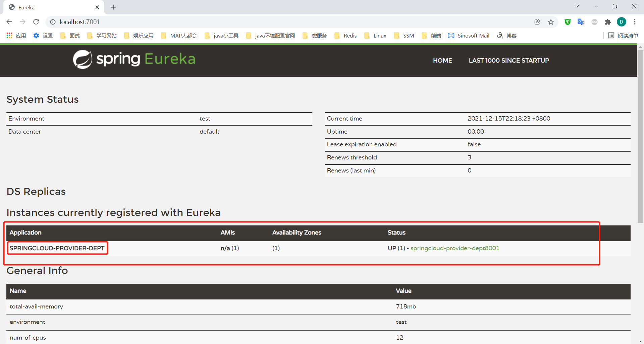Screen dimensions: 644x344
Task: Open the Linux bookmark folder
Action: pos(375,36)
